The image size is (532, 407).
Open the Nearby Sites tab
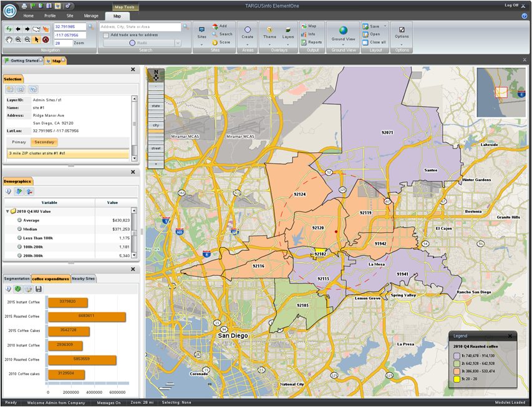pyautogui.click(x=84, y=278)
